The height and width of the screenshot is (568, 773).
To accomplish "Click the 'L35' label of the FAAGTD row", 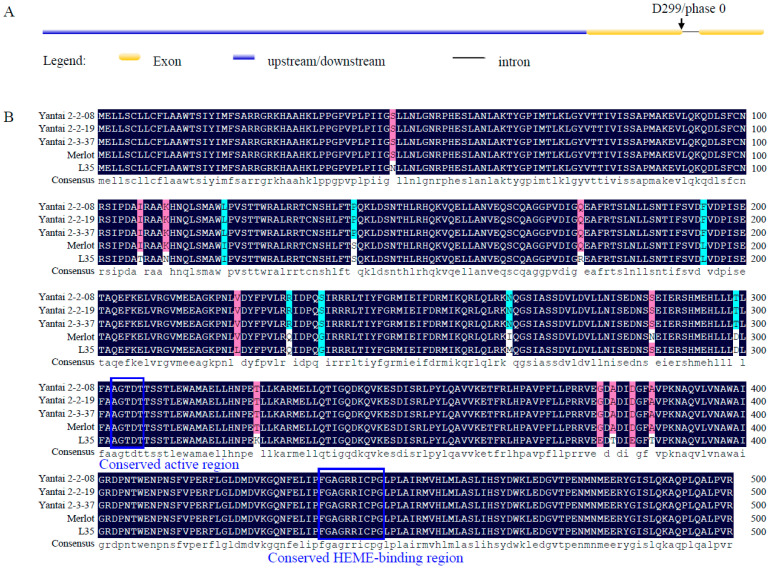I will click(x=86, y=440).
